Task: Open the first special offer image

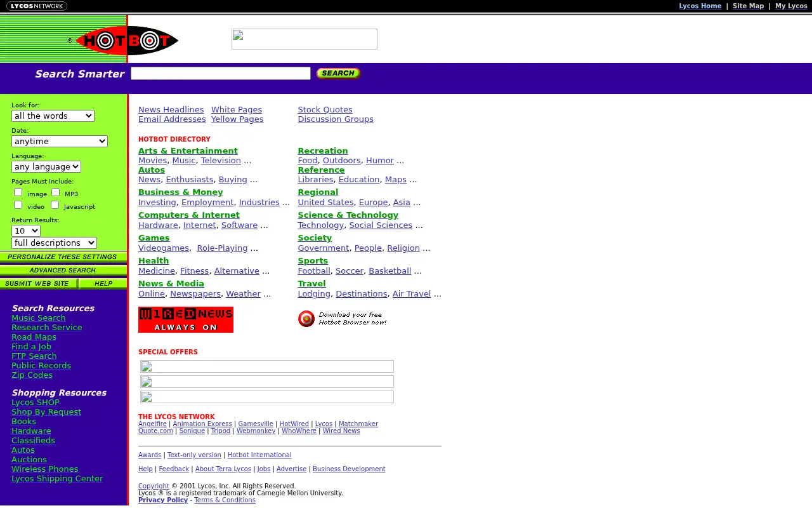Action: pyautogui.click(x=267, y=366)
